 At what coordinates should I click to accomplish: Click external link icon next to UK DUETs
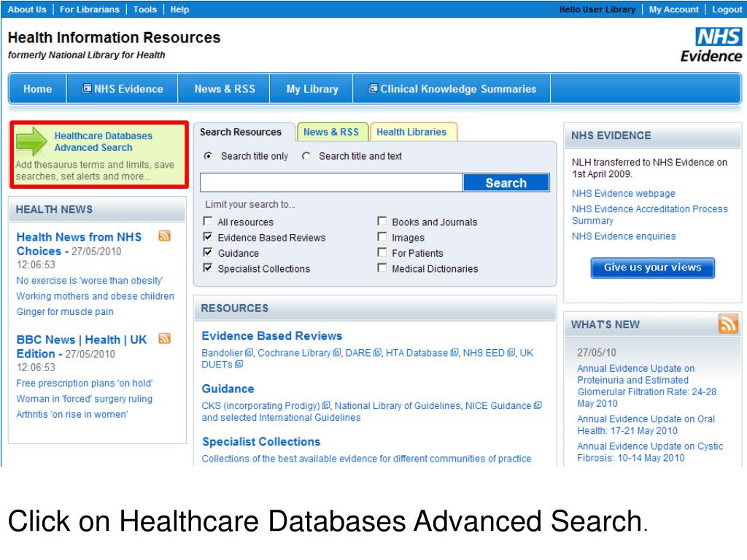point(239,365)
